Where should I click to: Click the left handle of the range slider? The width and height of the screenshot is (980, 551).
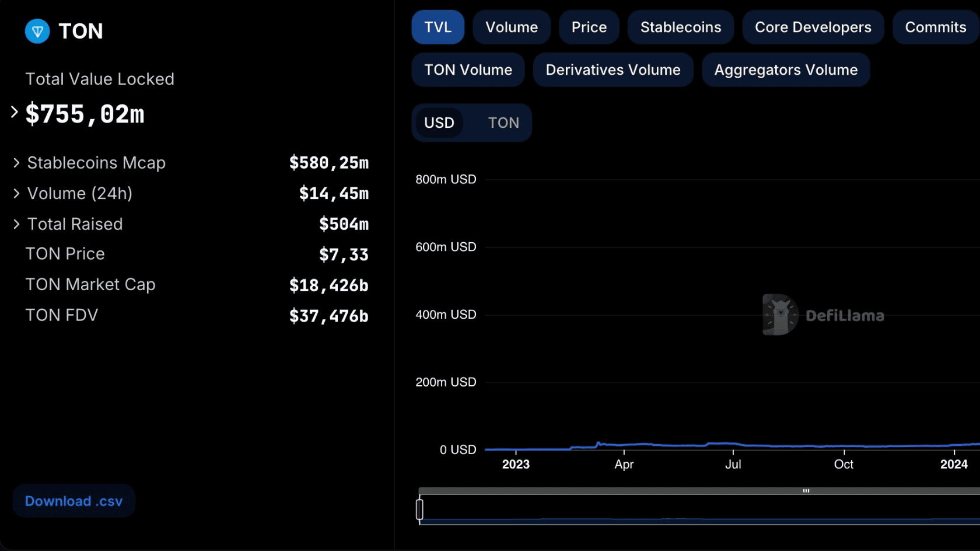pyautogui.click(x=419, y=509)
